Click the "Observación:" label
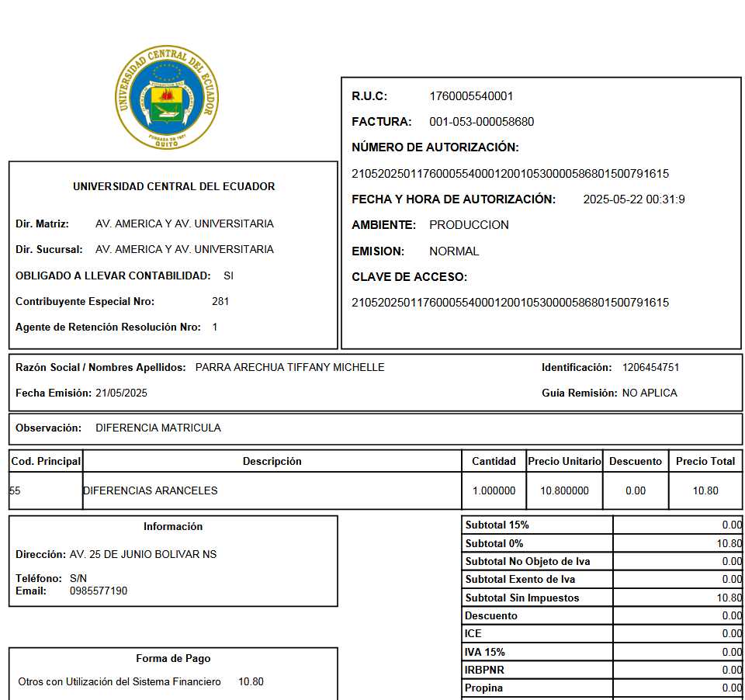745x700 pixels. point(48,428)
